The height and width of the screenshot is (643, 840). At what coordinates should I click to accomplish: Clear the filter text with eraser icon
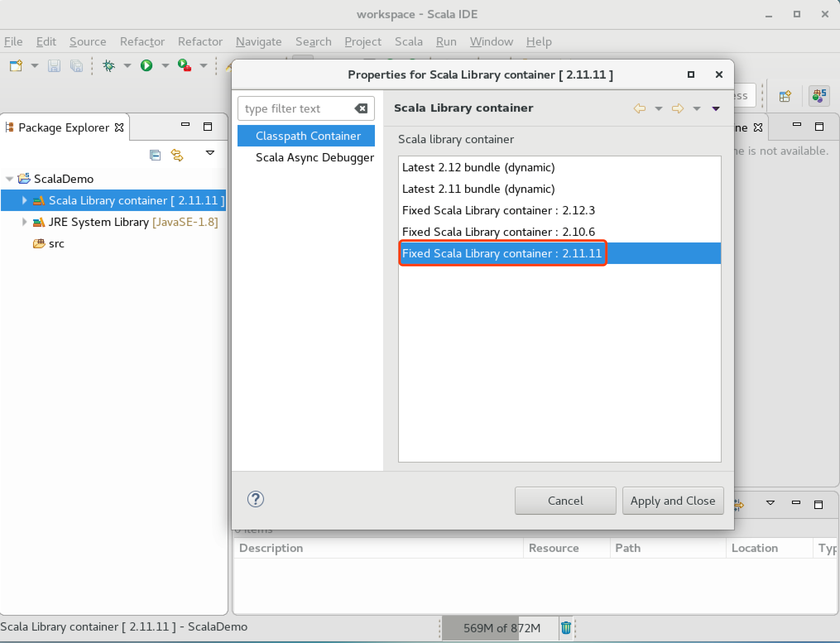tap(361, 108)
